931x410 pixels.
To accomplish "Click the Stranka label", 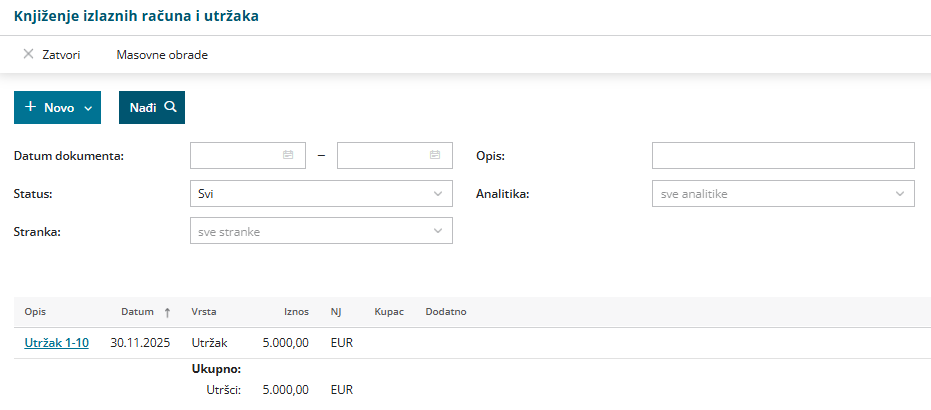I will coord(37,231).
